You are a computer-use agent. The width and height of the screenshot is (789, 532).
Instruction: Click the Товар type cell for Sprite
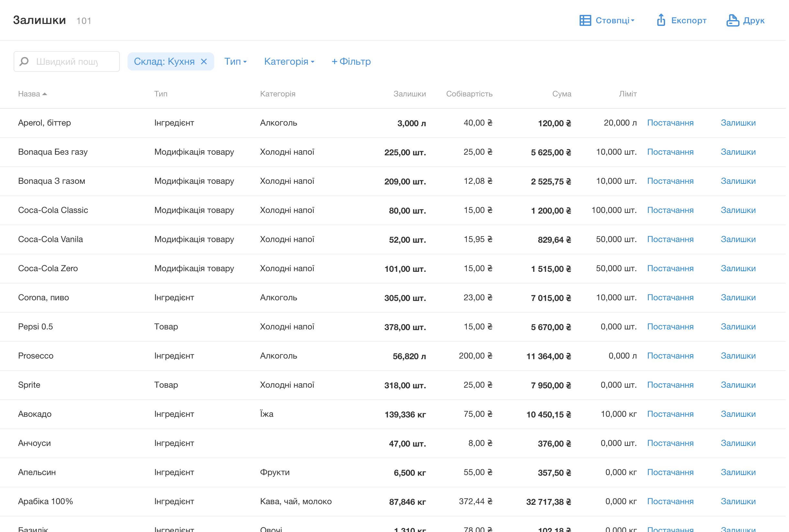166,385
